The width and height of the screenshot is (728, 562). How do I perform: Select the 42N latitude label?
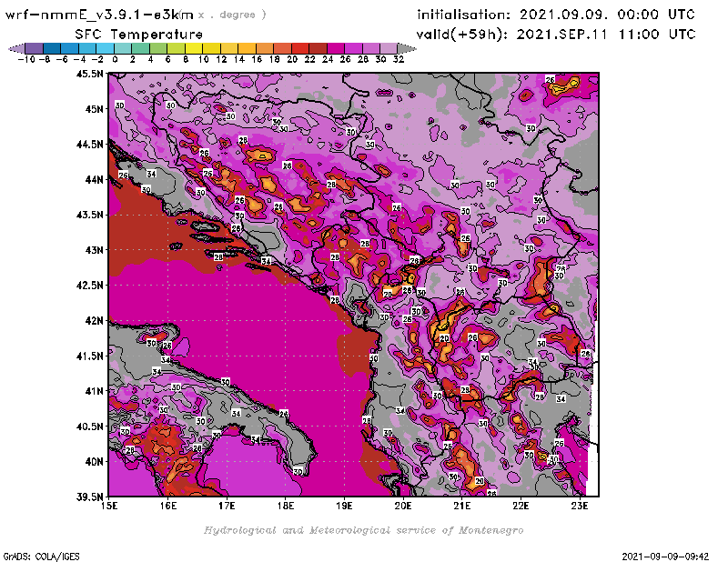94,321
